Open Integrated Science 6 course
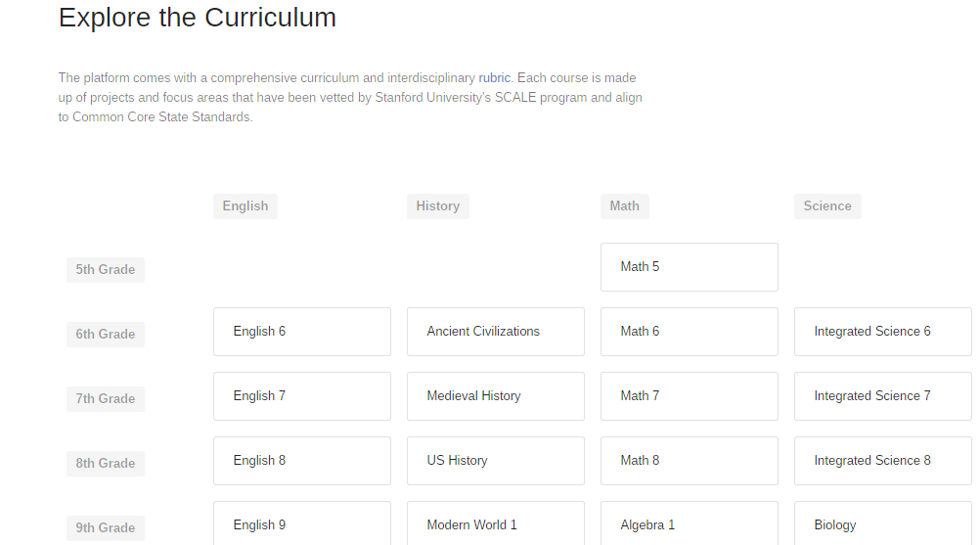This screenshot has height=545, width=980. click(882, 332)
